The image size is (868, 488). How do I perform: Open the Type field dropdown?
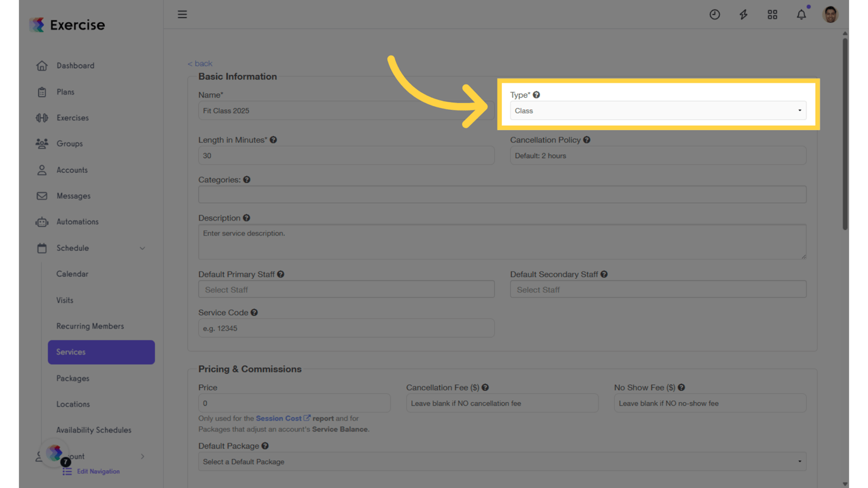click(x=658, y=110)
